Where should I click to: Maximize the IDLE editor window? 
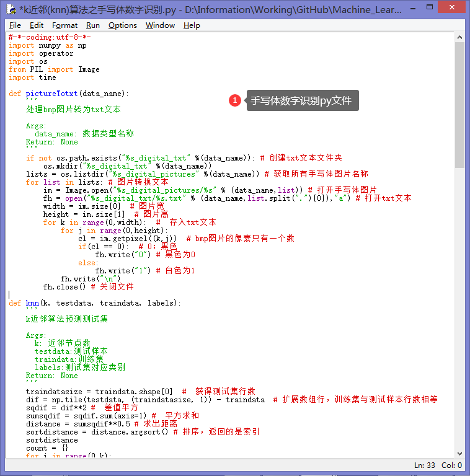click(429, 7)
